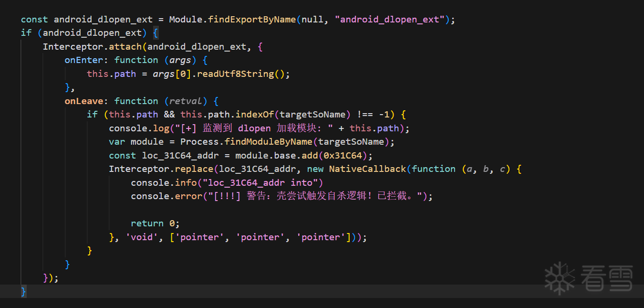The height and width of the screenshot is (308, 644).
Task: Click the readUtf8String method
Action: click(x=236, y=74)
